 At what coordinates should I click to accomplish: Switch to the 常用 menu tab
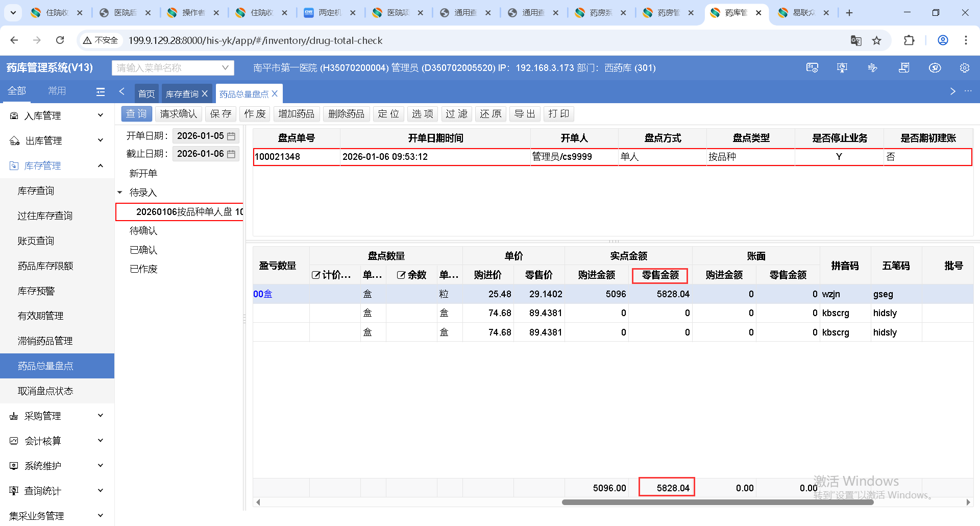coord(57,91)
